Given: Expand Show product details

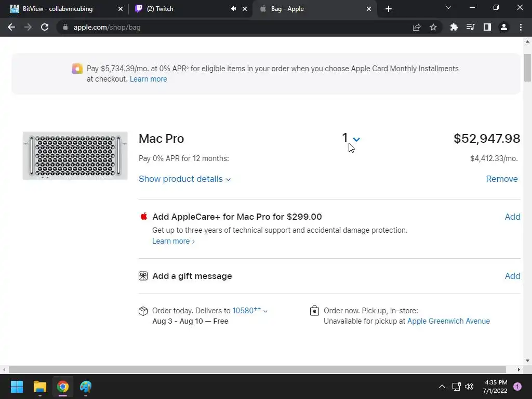Looking at the screenshot, I should click(x=184, y=179).
